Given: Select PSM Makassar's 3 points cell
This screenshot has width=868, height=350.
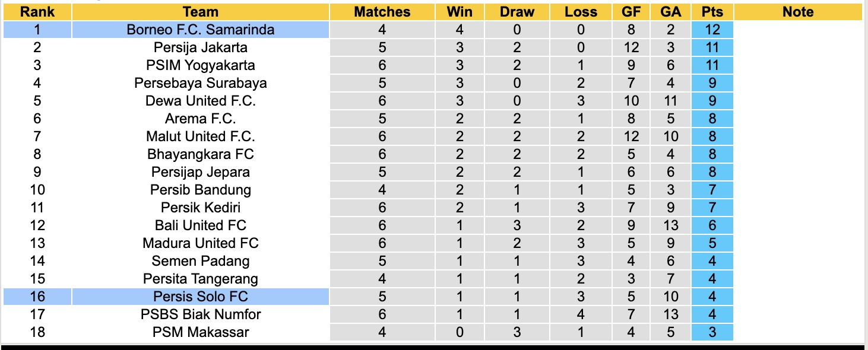Looking at the screenshot, I should 712,332.
